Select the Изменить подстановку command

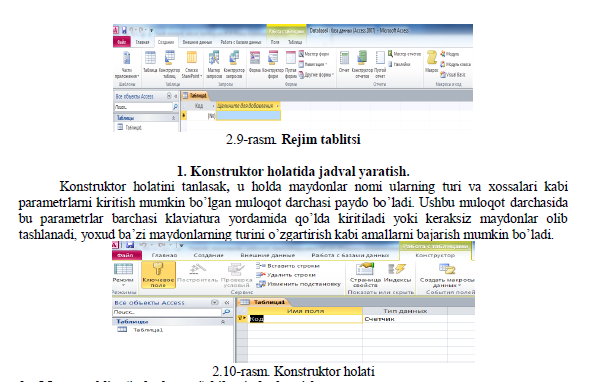[298, 284]
